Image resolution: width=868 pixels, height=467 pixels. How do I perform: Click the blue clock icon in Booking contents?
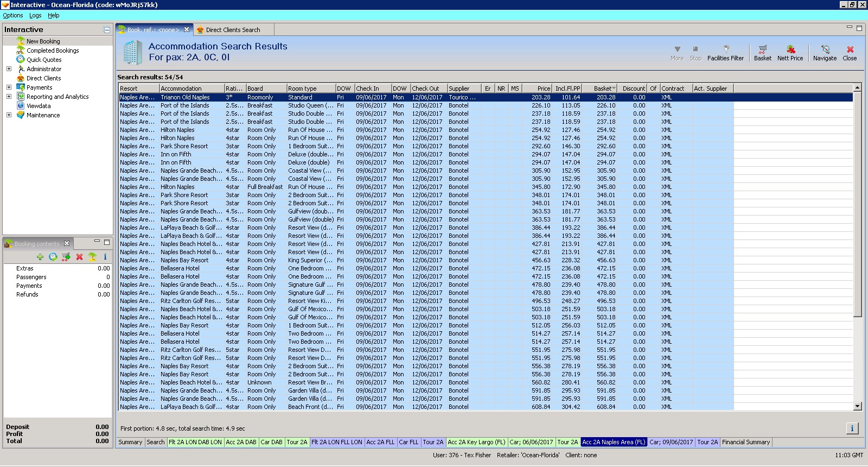(53, 257)
